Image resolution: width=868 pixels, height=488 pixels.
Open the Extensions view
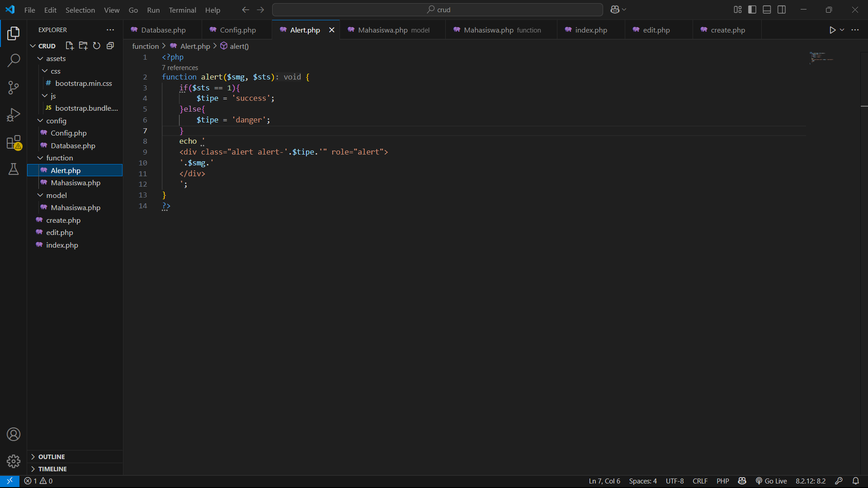click(x=14, y=142)
